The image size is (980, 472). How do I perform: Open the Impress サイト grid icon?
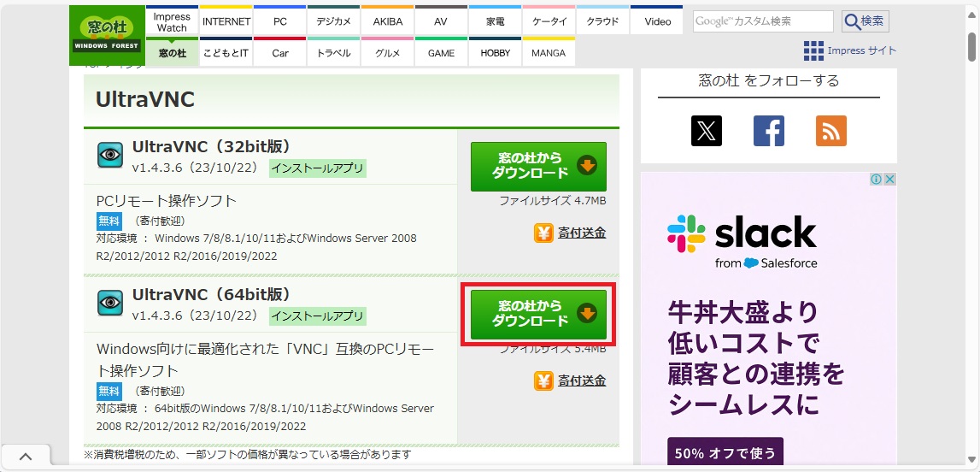coord(813,50)
